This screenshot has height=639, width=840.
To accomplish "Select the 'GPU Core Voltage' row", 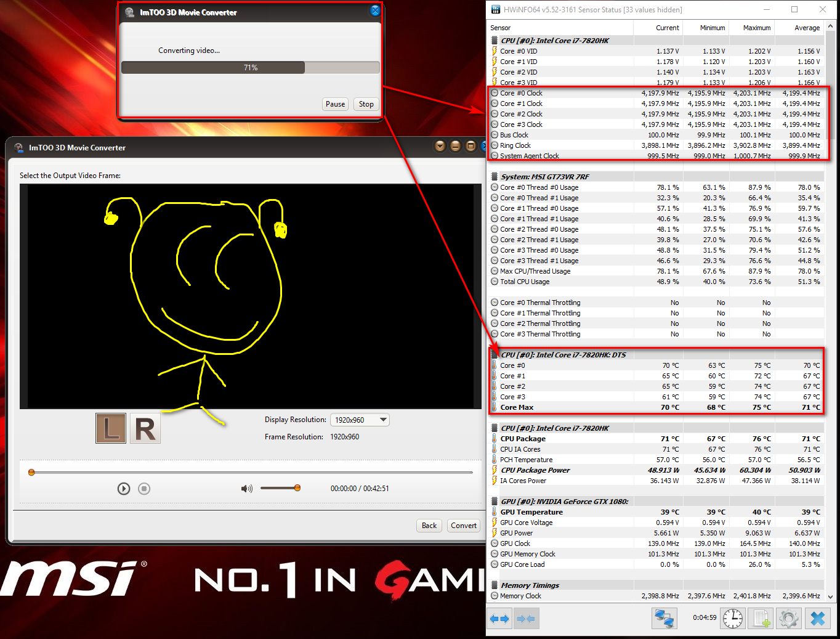I will [x=656, y=523].
